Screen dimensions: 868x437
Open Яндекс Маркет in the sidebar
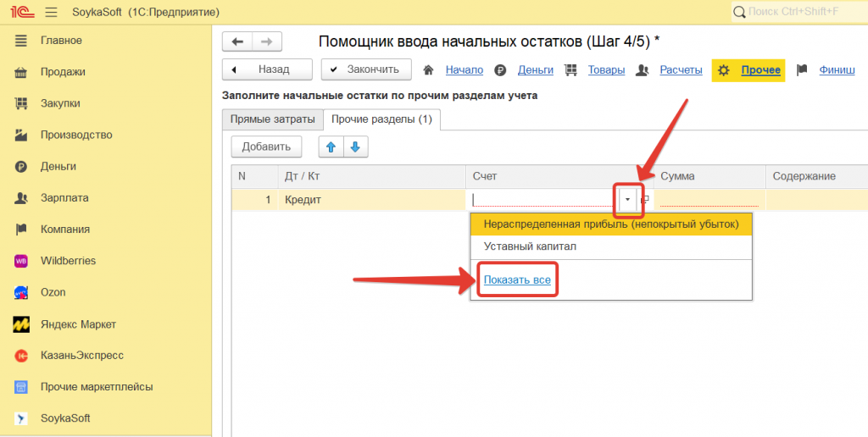click(78, 324)
